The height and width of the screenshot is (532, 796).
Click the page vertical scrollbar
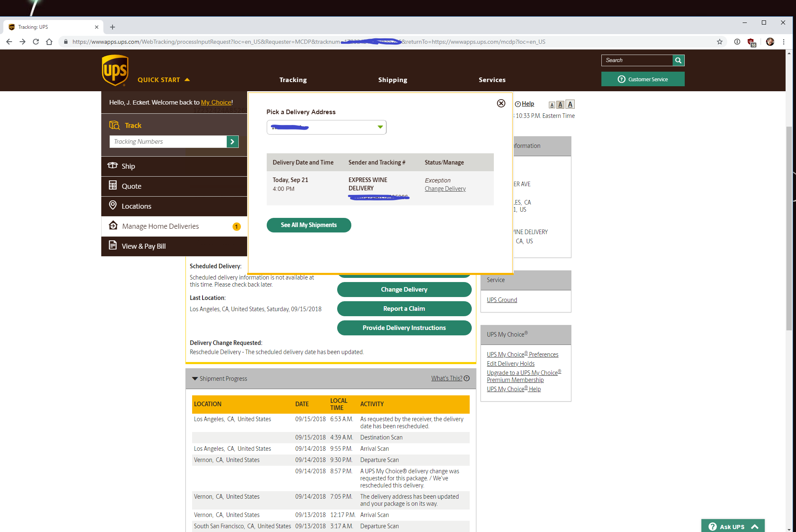pyautogui.click(x=788, y=228)
